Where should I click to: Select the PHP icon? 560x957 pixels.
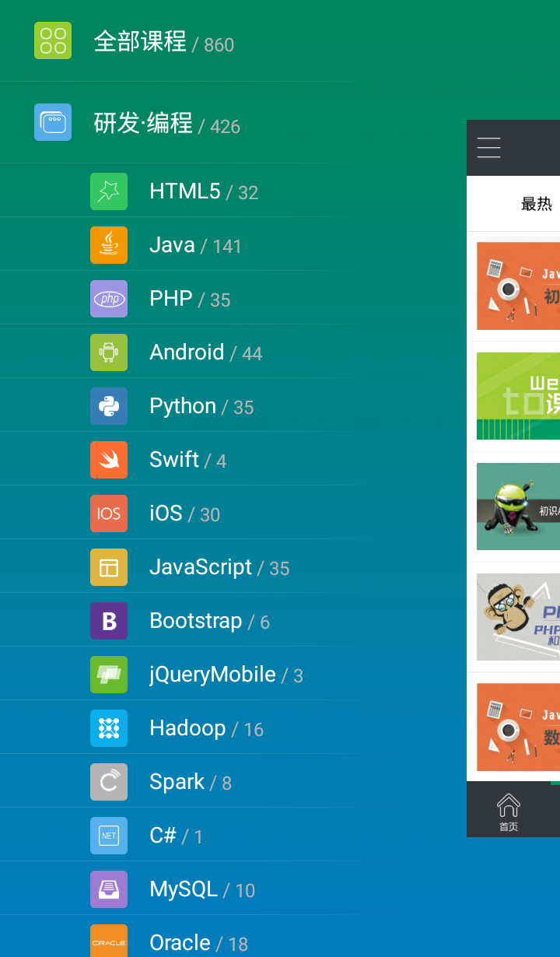click(x=109, y=299)
